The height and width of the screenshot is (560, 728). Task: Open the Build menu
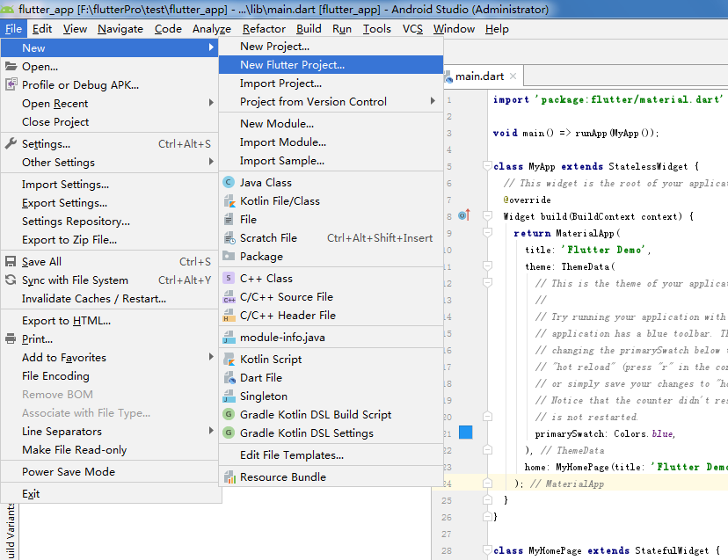[x=309, y=29]
